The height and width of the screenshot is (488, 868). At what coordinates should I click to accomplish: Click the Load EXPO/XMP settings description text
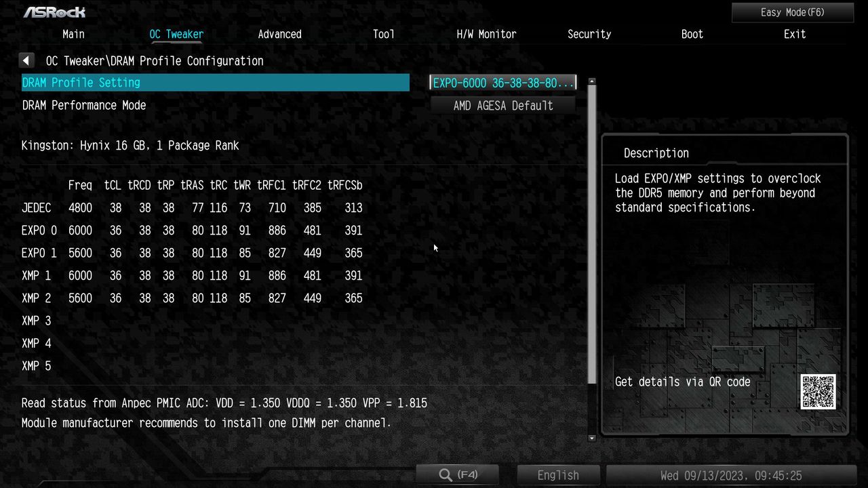click(x=718, y=193)
